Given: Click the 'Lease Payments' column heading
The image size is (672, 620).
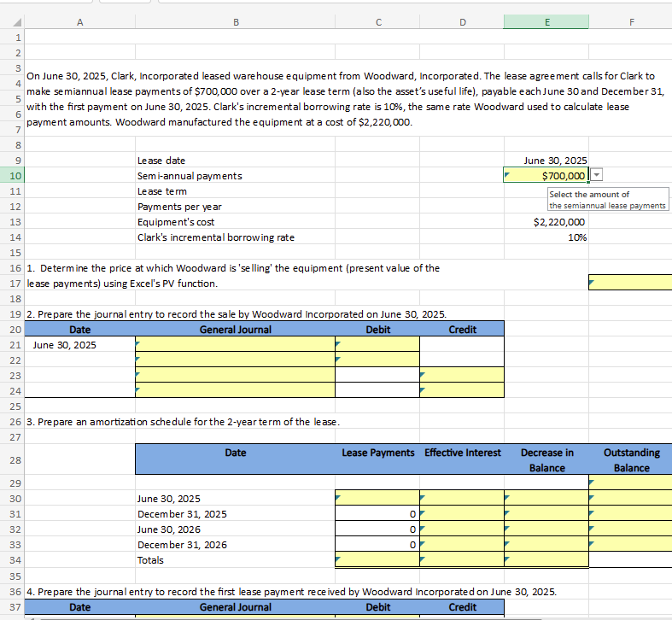Looking at the screenshot, I should pyautogui.click(x=378, y=453).
